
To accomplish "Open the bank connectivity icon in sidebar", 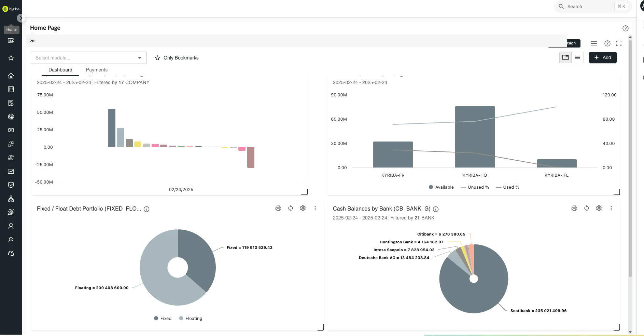I will (x=11, y=117).
